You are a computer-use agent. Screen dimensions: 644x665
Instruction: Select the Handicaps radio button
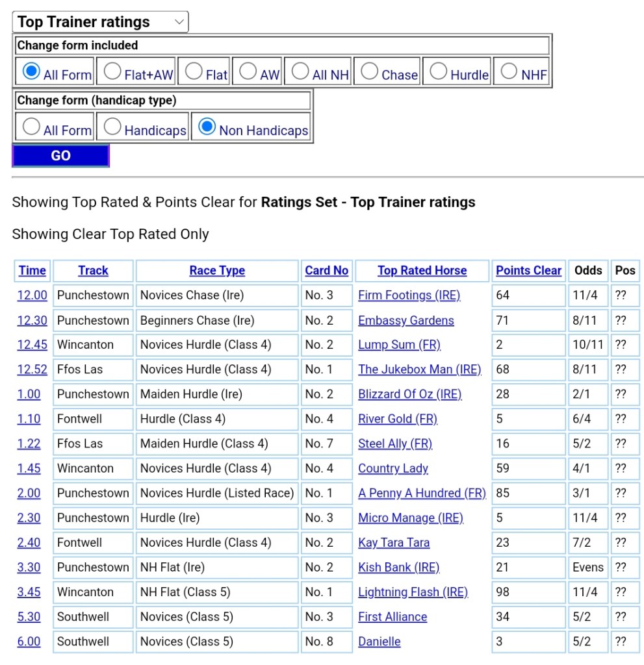(112, 127)
